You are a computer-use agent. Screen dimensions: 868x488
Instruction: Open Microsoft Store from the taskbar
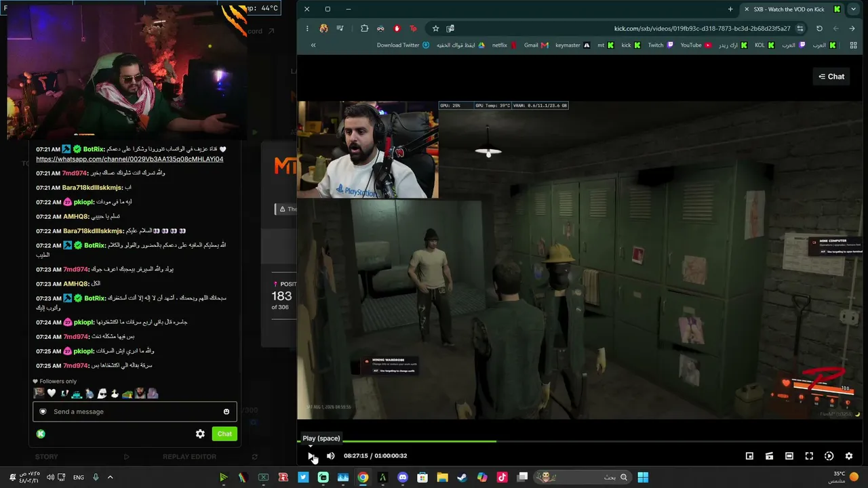(422, 477)
